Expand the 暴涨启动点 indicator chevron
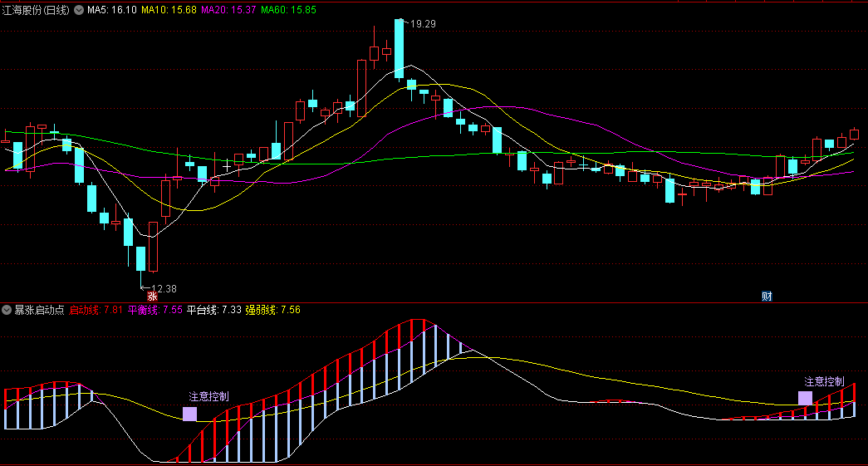This screenshot has height=466, width=868. [7, 310]
